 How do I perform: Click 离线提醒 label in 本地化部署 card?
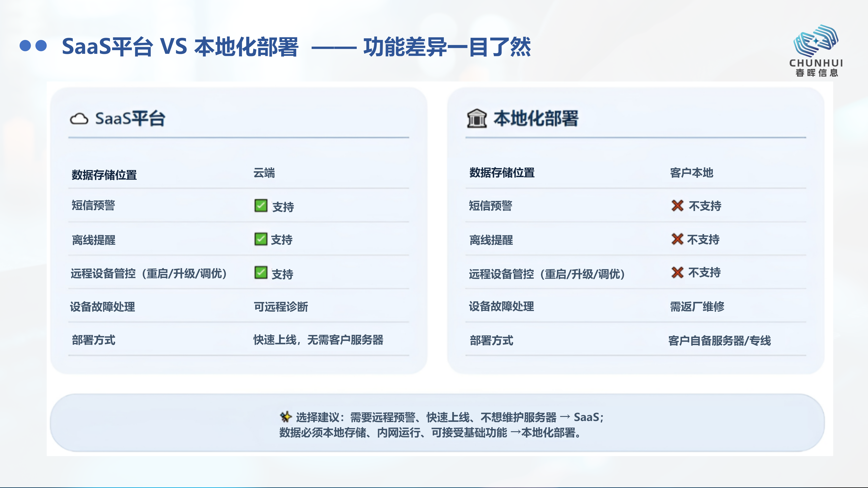pyautogui.click(x=491, y=240)
